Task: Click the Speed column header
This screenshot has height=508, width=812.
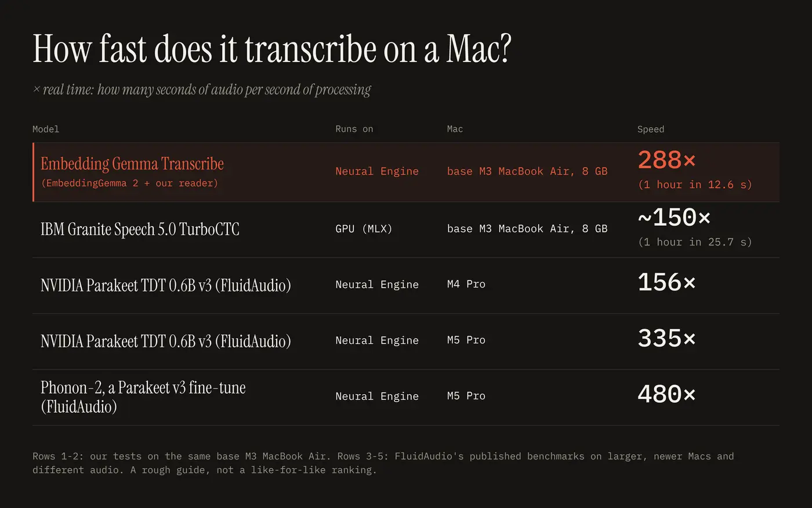Action: pyautogui.click(x=651, y=129)
